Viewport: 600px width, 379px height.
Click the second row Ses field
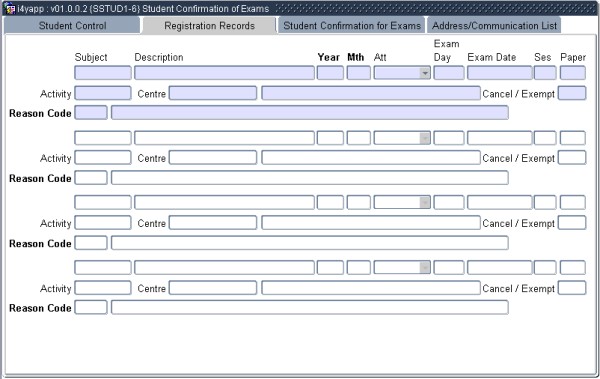pyautogui.click(x=545, y=138)
